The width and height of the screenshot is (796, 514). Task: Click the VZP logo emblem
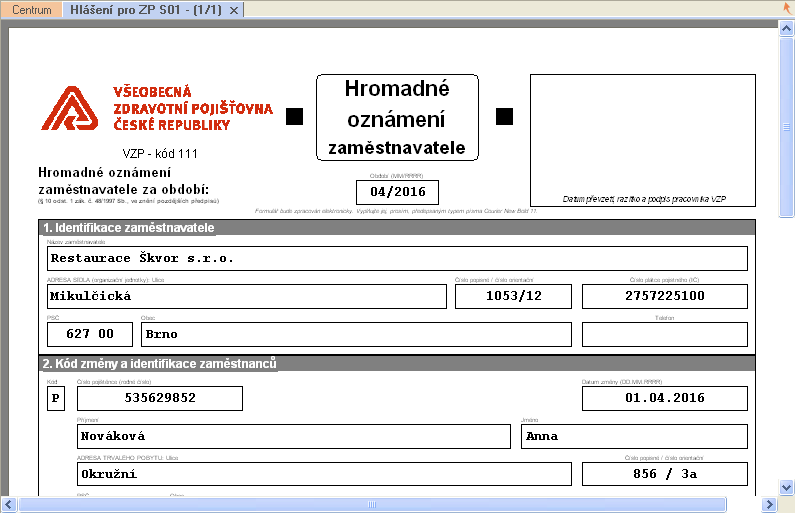(x=70, y=108)
